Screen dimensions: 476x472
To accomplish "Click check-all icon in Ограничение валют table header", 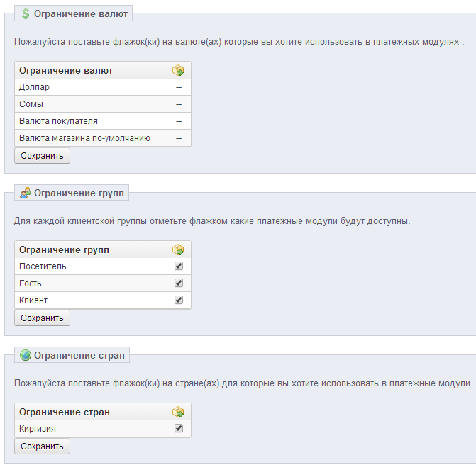I will [178, 70].
